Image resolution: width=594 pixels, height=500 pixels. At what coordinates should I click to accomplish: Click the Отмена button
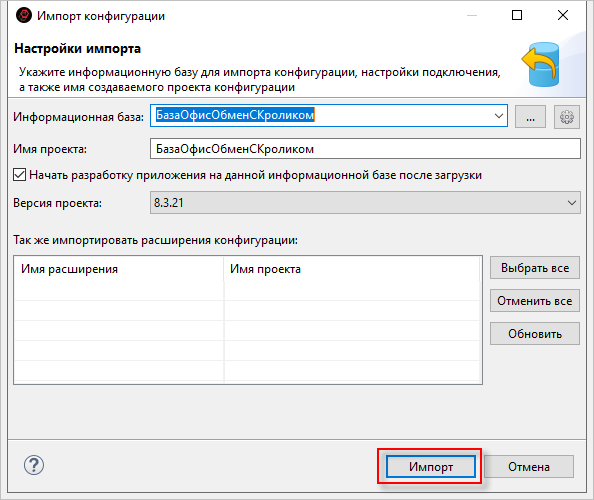pyautogui.click(x=528, y=467)
